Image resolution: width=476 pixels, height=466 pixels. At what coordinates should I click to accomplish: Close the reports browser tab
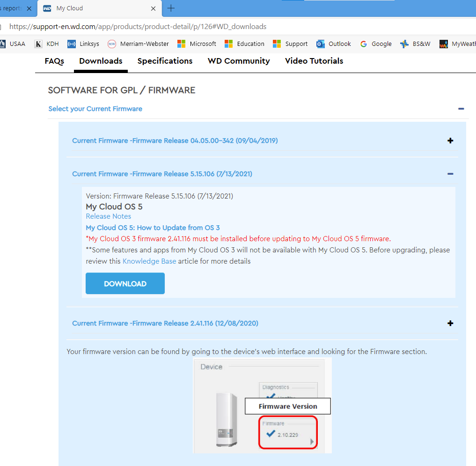coord(29,8)
